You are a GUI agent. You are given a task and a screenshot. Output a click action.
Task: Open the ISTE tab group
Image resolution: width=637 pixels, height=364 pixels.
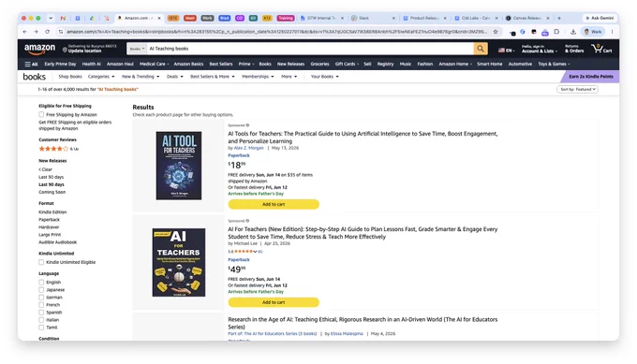coord(173,19)
